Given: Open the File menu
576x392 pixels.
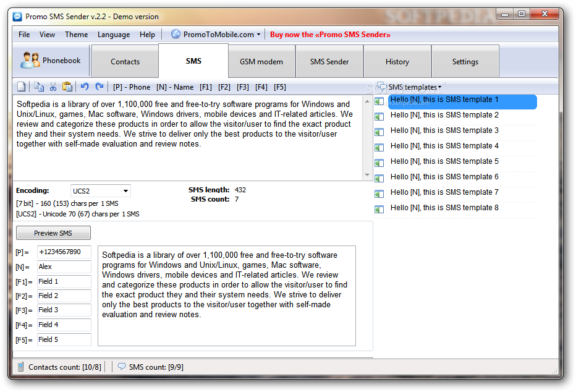Looking at the screenshot, I should (24, 35).
